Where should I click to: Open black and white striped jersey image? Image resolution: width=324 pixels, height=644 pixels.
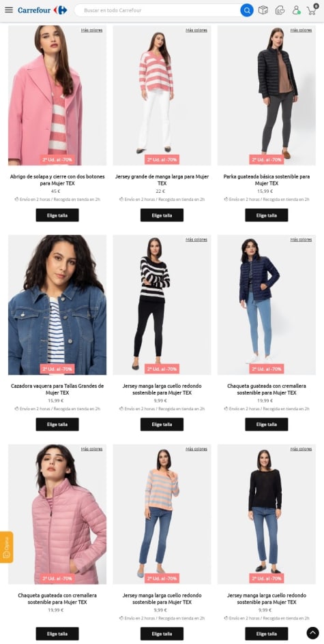coord(162,305)
